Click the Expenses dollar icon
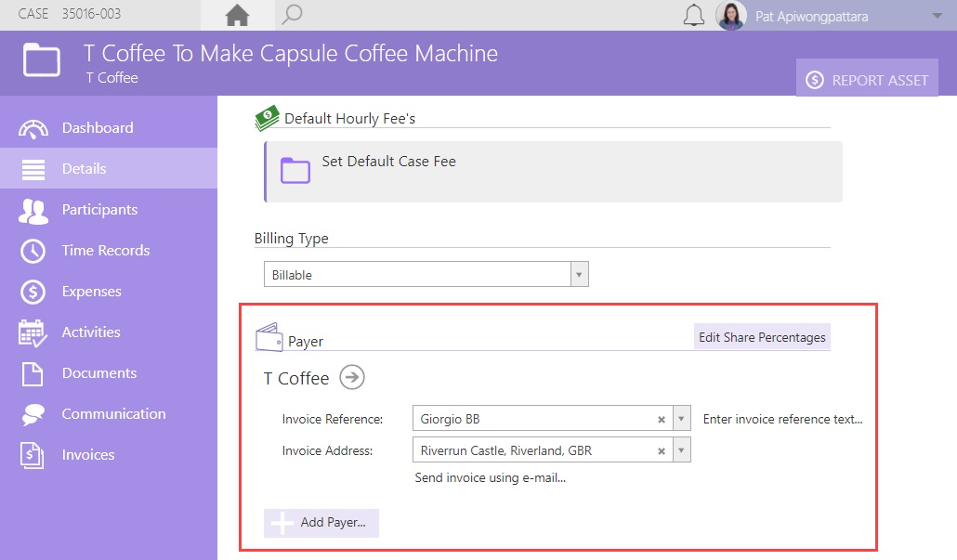The image size is (957, 560). coord(33,292)
